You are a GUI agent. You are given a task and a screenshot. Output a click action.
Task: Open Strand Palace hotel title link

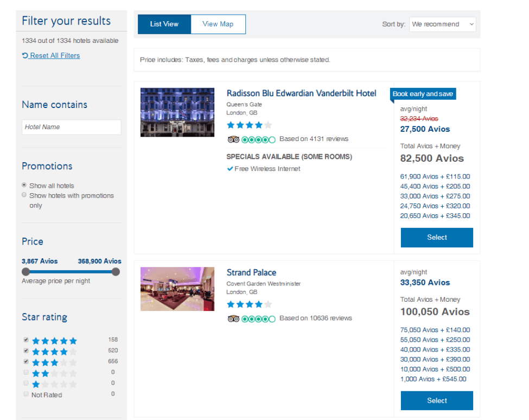[x=251, y=272]
